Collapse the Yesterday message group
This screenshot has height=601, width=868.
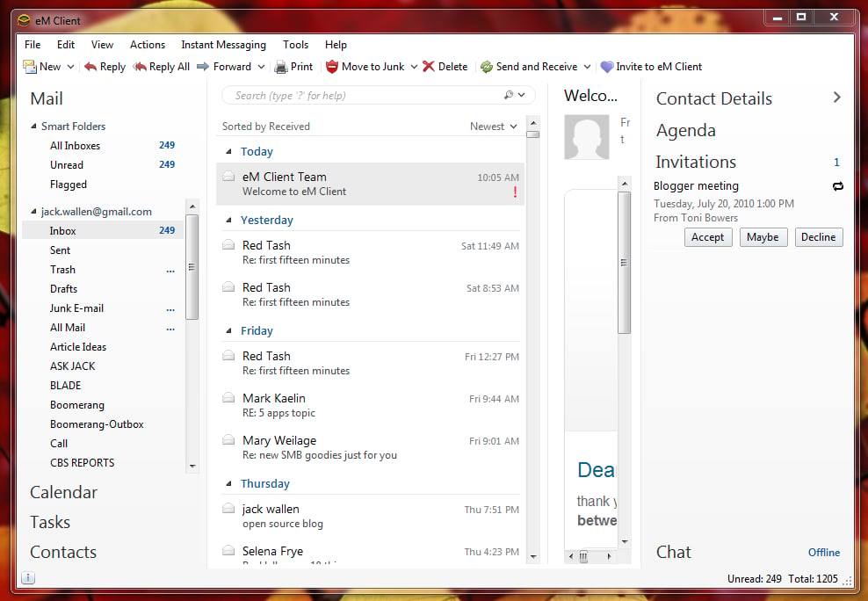[228, 221]
